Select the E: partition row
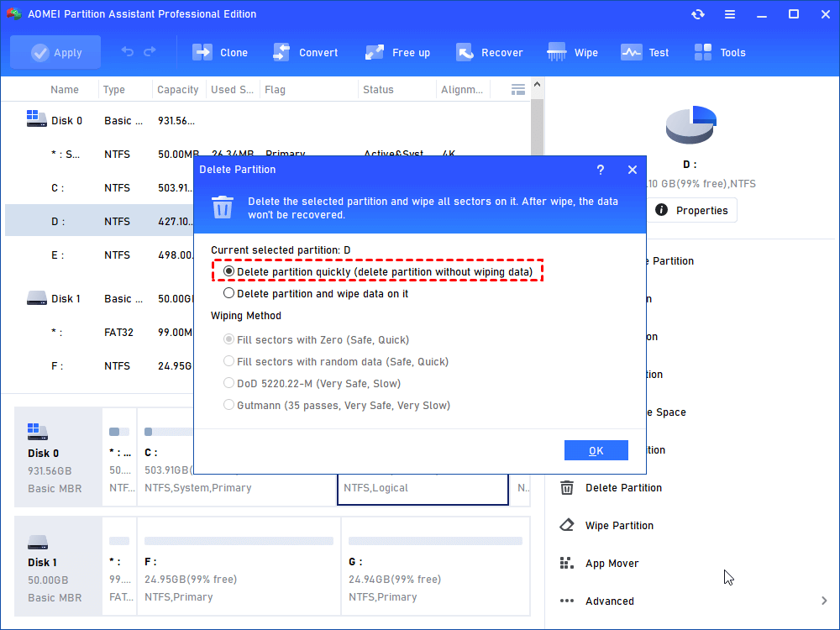Image resolution: width=840 pixels, height=630 pixels. point(100,255)
